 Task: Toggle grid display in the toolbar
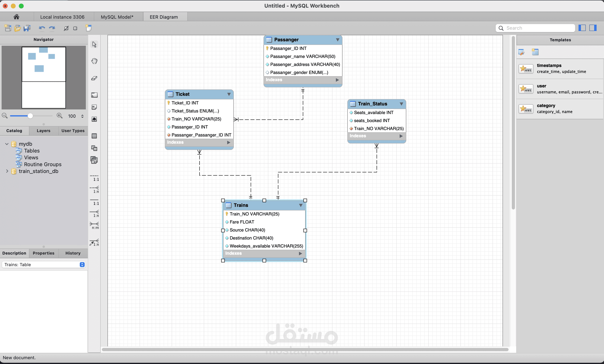coord(75,28)
